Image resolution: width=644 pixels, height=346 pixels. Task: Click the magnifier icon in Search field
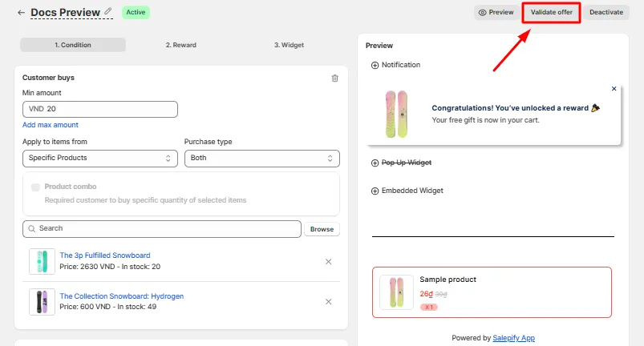[31, 229]
